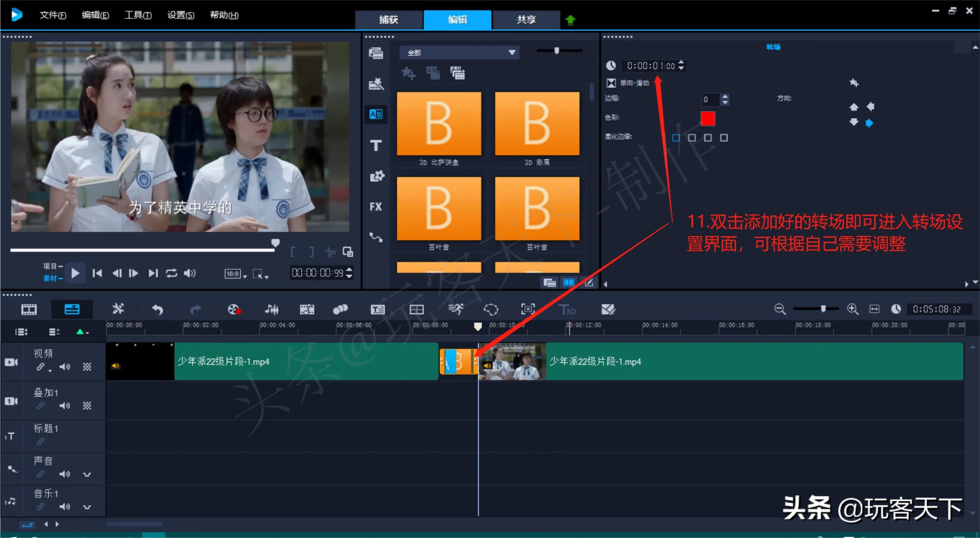Viewport: 980px width, 538px height.
Task: Select the Title (T) library icon
Action: (376, 146)
